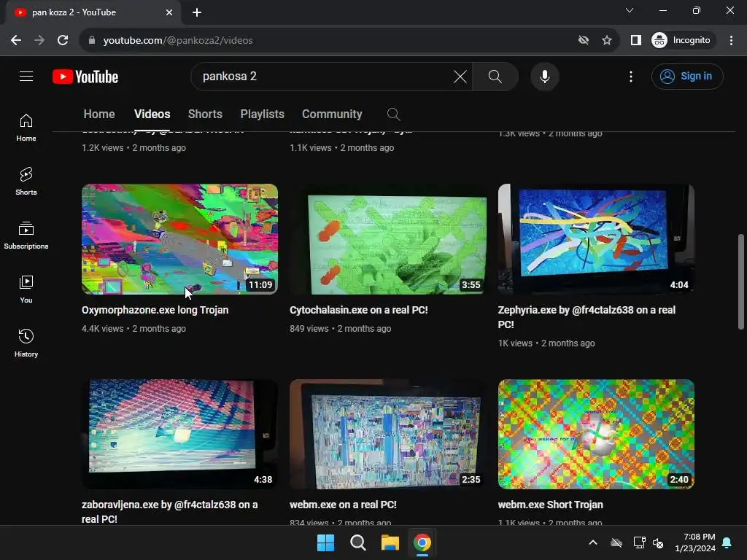Open webm.exe Short Trojan thumbnail
This screenshot has height=560, width=747.
pyautogui.click(x=596, y=434)
